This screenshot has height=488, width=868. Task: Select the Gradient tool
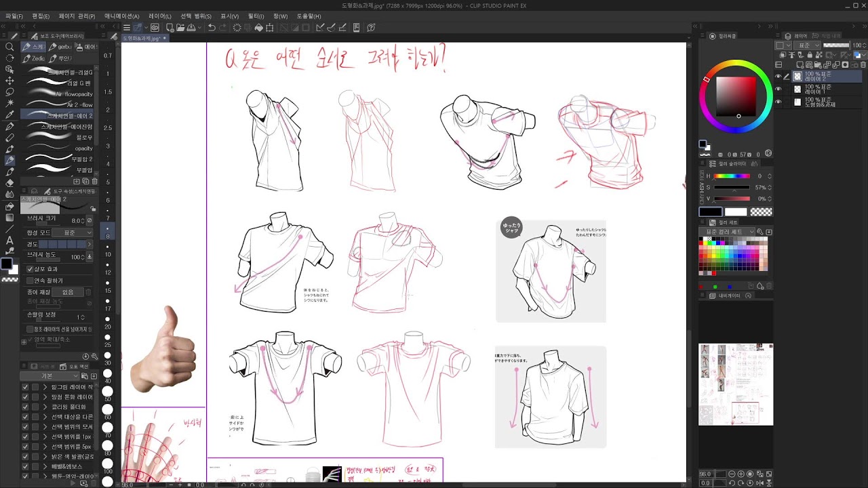pos(9,218)
